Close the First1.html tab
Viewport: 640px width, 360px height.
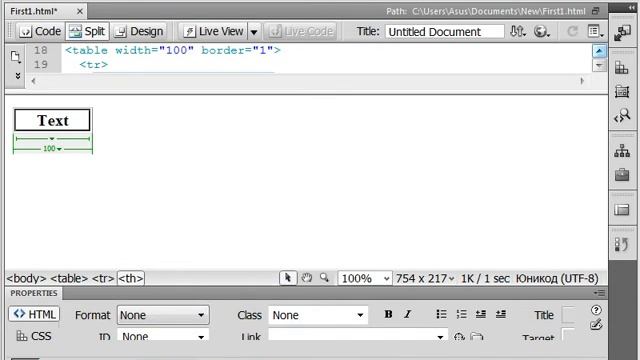80,11
